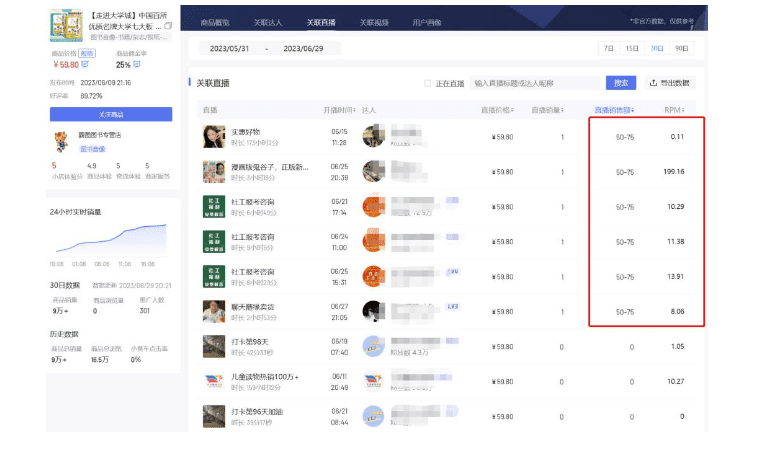This screenshot has width=767, height=449.
Task: Click the 漫画版鬼谷子 livestream cover image
Action: [212, 172]
